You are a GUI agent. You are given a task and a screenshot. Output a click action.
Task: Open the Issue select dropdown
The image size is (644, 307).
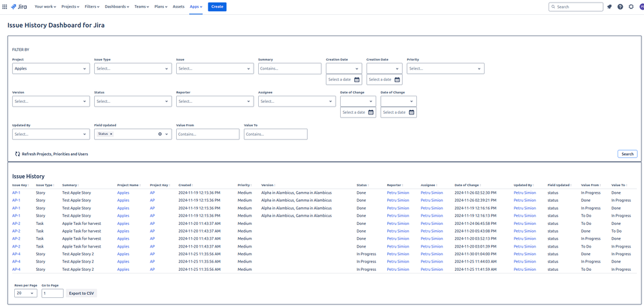click(x=215, y=69)
